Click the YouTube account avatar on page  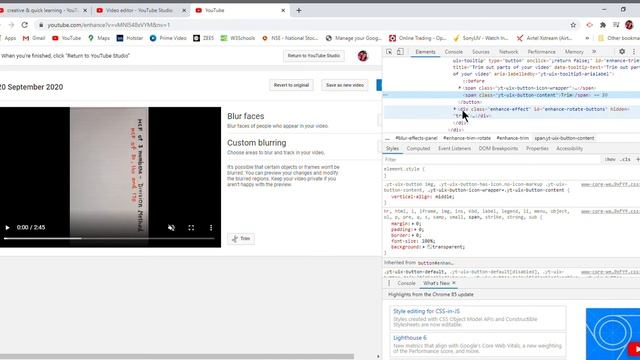pyautogui.click(x=362, y=56)
